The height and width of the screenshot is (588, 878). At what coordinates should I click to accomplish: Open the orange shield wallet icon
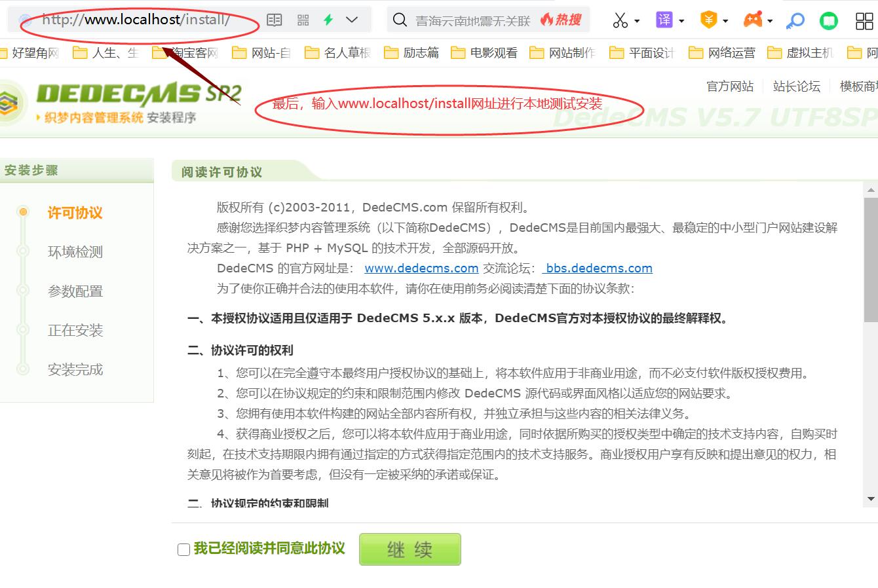(x=708, y=20)
